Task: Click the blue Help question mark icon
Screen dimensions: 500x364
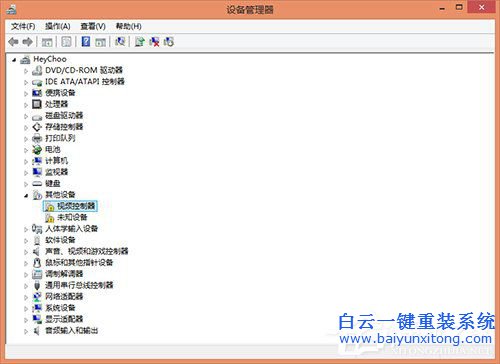Action: coord(86,42)
